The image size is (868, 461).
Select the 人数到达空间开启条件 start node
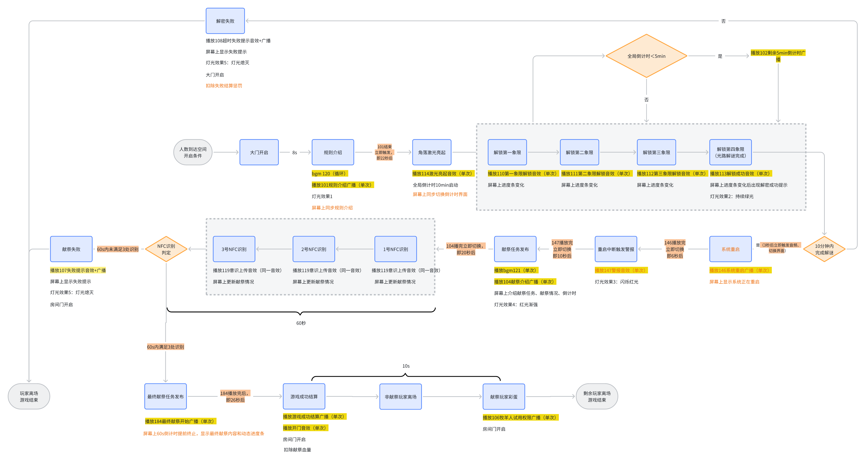pyautogui.click(x=193, y=152)
